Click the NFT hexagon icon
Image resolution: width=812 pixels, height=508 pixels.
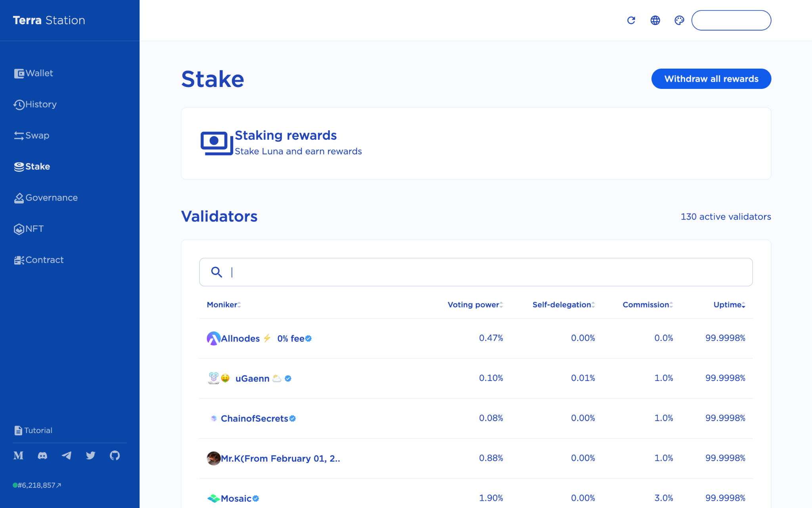[x=19, y=229]
